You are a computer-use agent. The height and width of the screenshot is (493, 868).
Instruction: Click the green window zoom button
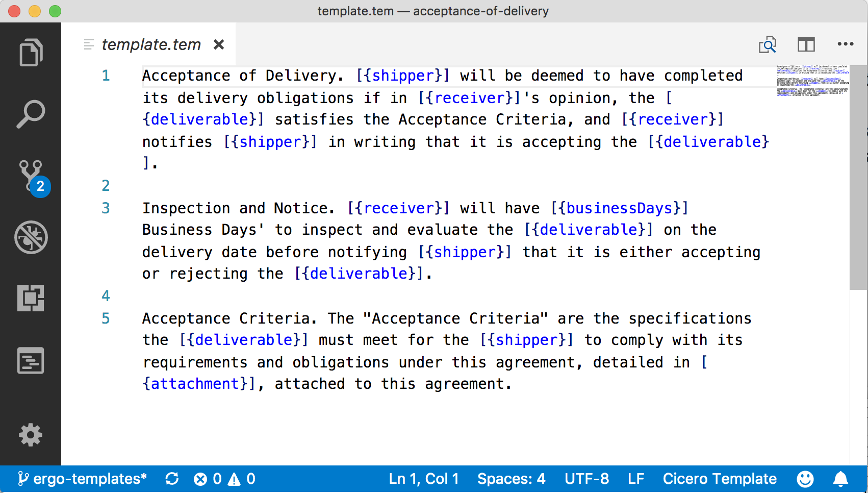coord(55,11)
